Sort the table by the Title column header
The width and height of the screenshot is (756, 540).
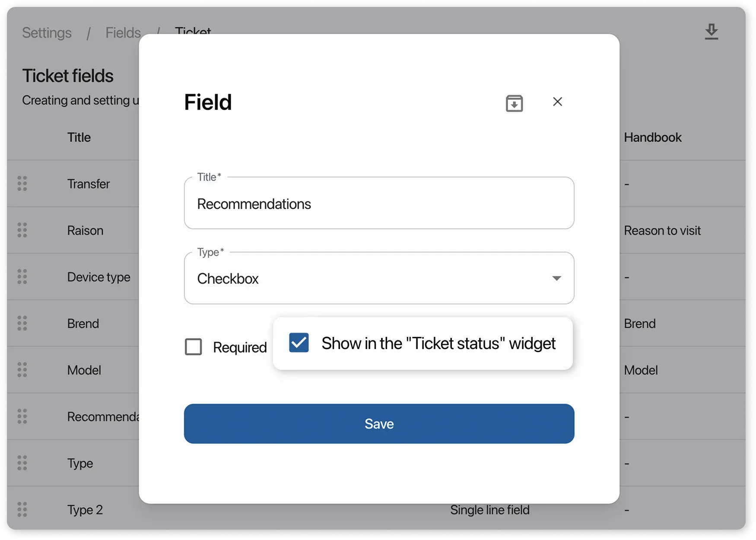click(x=79, y=137)
